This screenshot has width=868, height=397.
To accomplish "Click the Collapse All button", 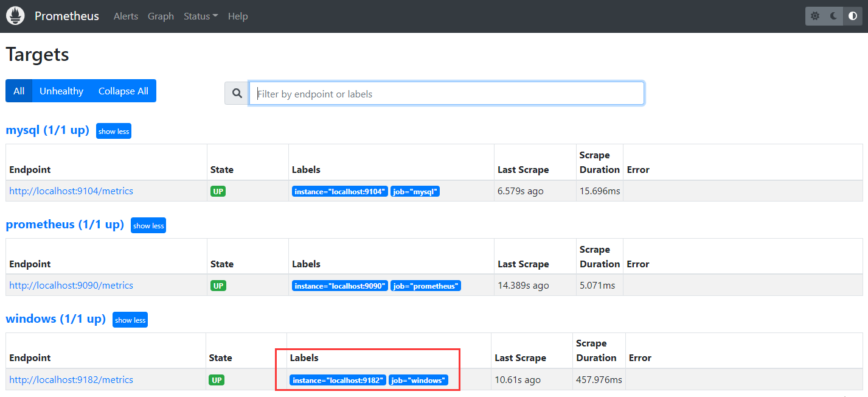I will 123,91.
